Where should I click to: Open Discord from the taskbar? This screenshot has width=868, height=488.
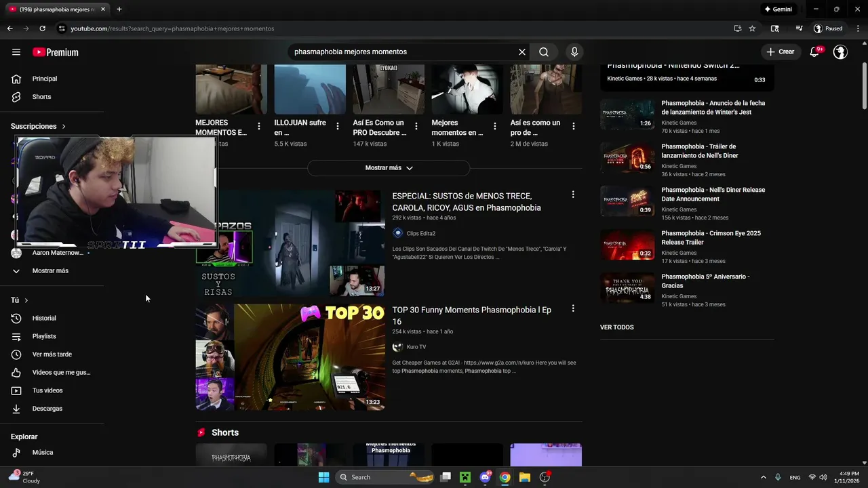pyautogui.click(x=485, y=477)
